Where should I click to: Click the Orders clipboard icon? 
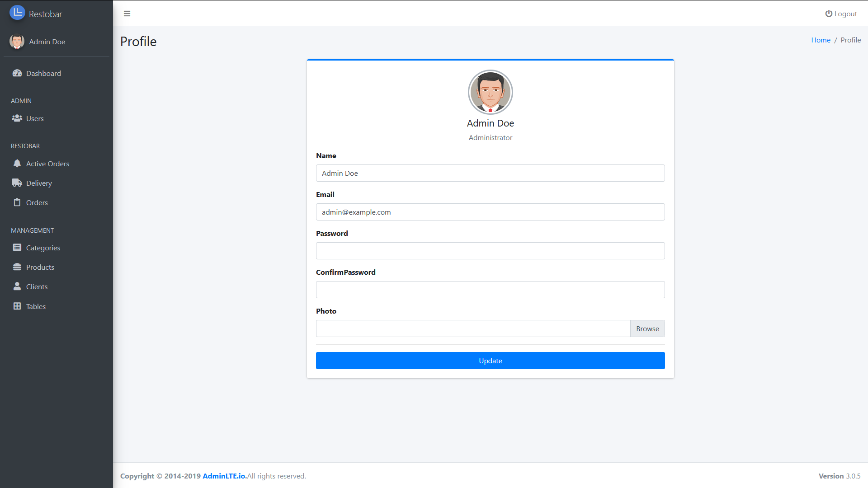[x=16, y=202]
